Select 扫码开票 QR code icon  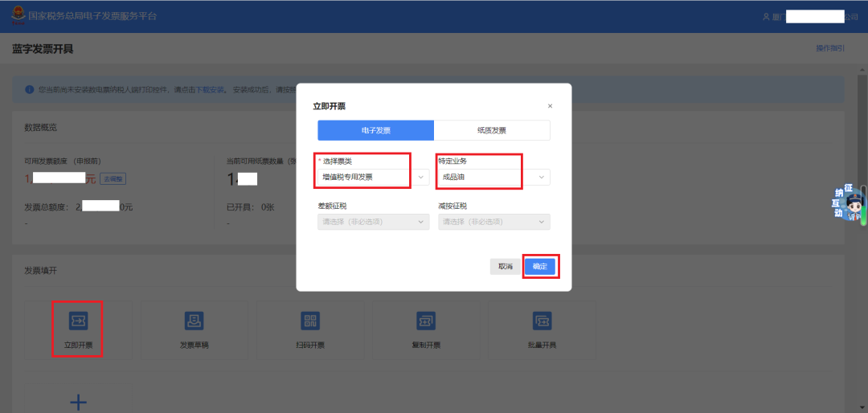(x=310, y=320)
